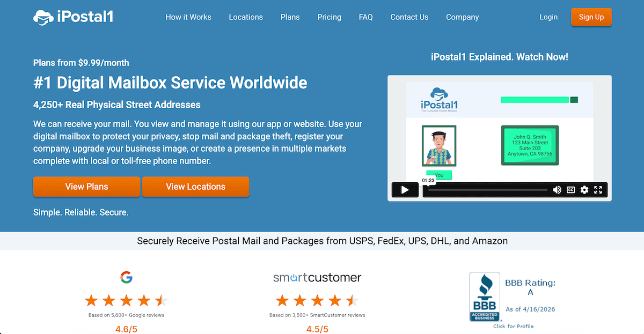The image size is (644, 334).
Task: Play the iPostal1 explainer video
Action: (405, 190)
